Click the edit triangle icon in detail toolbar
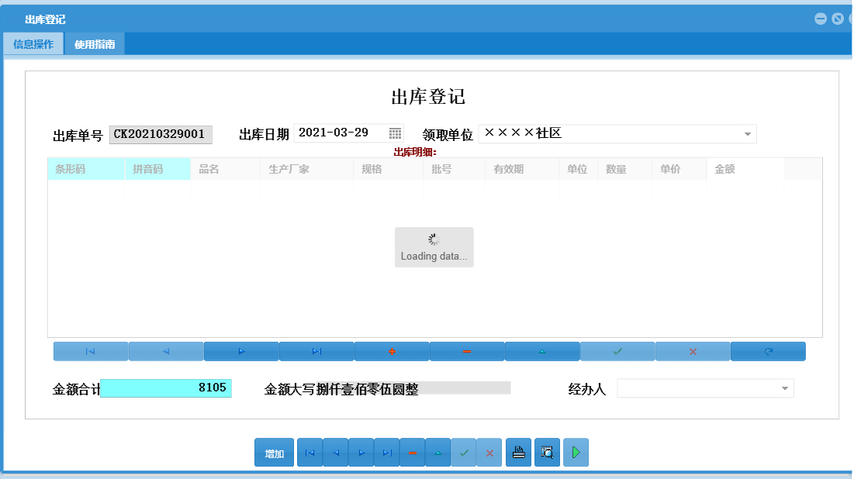The width and height of the screenshot is (868, 479). pos(542,351)
